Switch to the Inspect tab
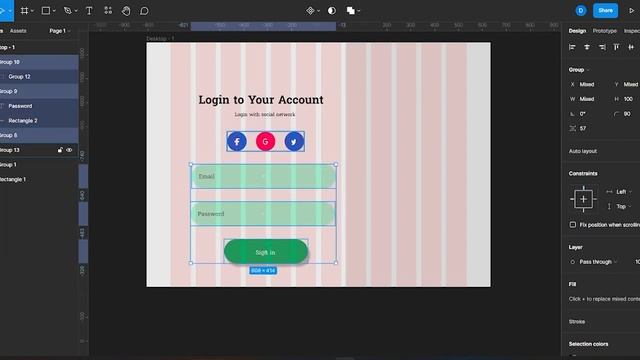The height and width of the screenshot is (360, 640). (632, 31)
